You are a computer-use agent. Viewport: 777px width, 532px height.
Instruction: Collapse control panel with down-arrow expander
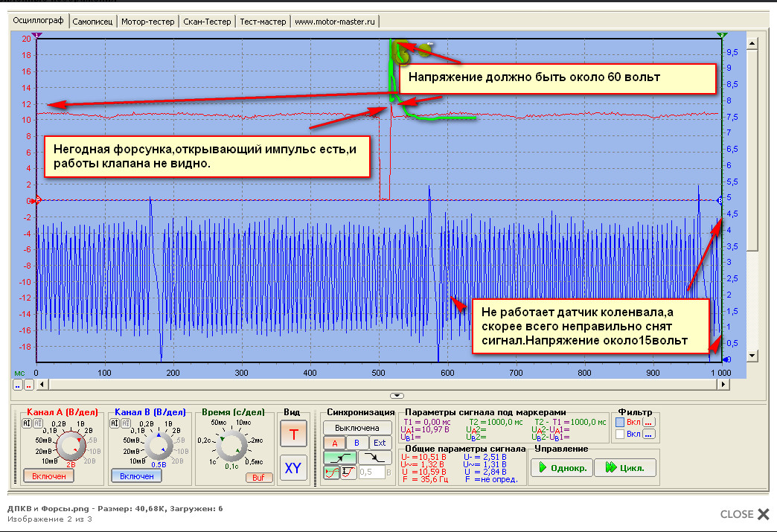pos(397,396)
